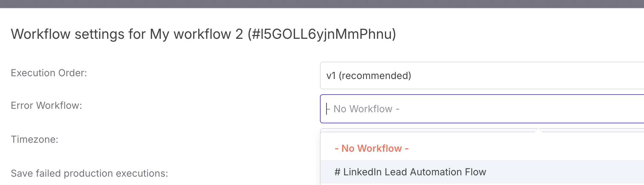Open the Execution Order dropdown
644x185 pixels.
482,76
